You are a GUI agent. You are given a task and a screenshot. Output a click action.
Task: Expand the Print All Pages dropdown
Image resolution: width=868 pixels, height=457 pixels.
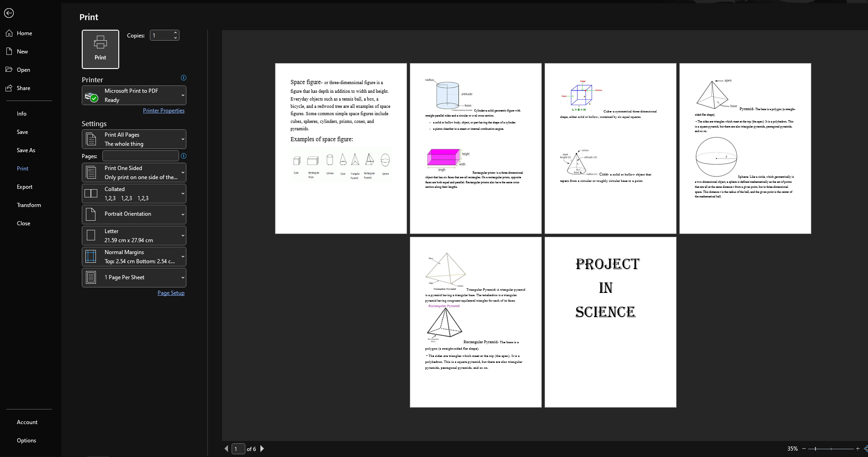point(134,139)
